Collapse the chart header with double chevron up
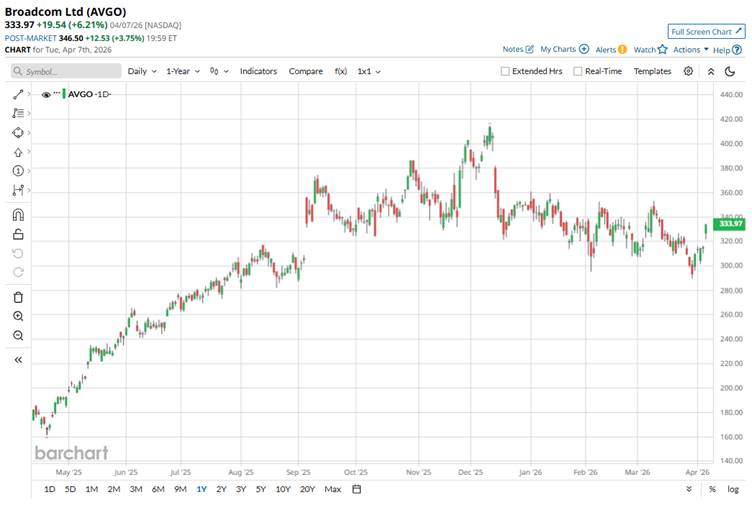The height and width of the screenshot is (505, 752). 711,71
